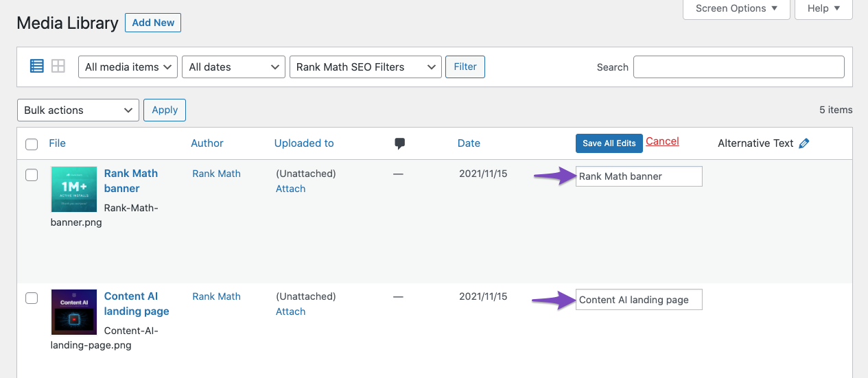Sort by File column header
The image size is (868, 378).
(57, 143)
